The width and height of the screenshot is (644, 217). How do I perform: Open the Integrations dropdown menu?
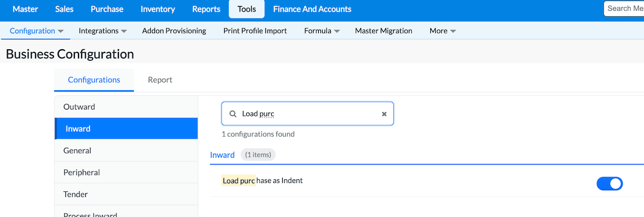(103, 31)
